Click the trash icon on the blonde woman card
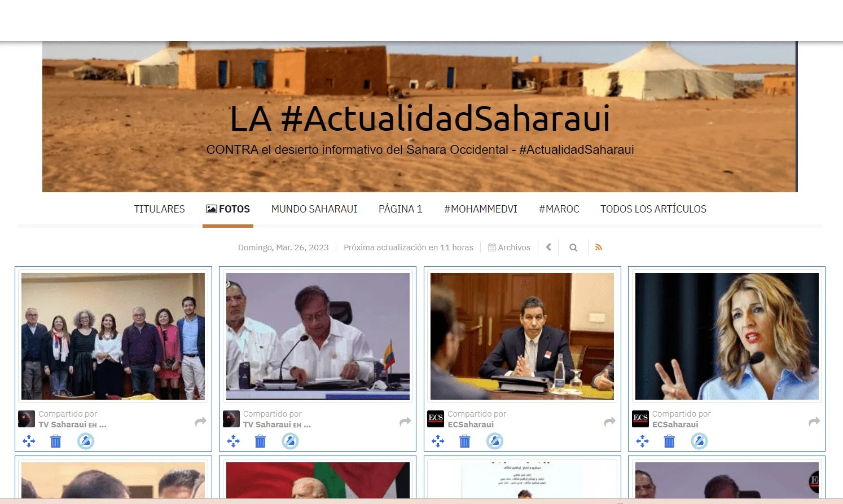This screenshot has height=504, width=843. (x=669, y=441)
